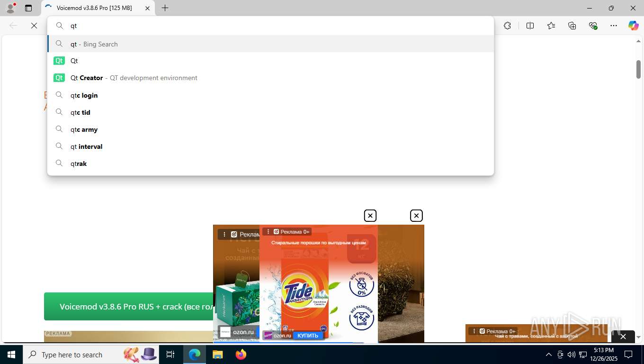Open the Windows Start menu
Viewport: 644px width, 364px height.
click(11, 355)
